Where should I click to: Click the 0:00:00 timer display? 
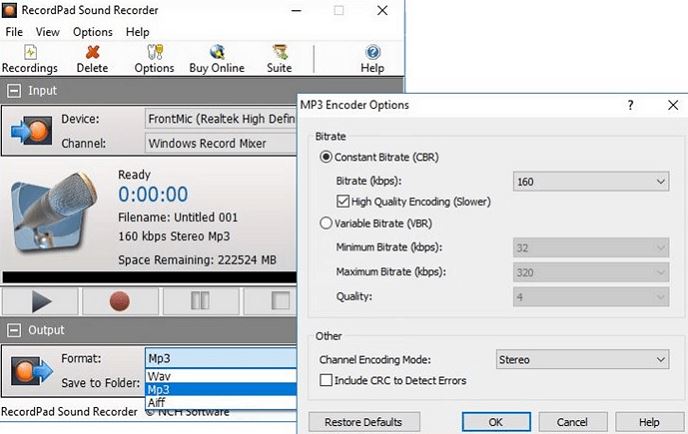coord(153,194)
